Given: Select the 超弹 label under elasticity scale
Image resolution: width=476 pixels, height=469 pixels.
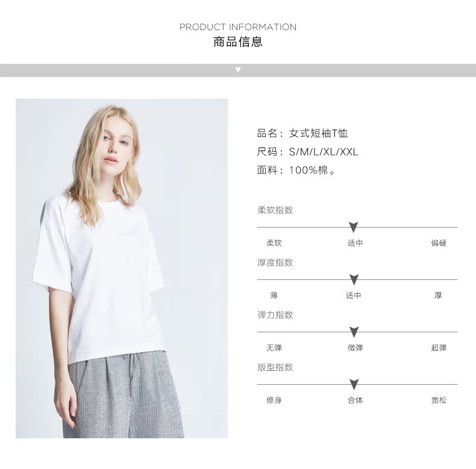Looking at the screenshot, I should 439,348.
